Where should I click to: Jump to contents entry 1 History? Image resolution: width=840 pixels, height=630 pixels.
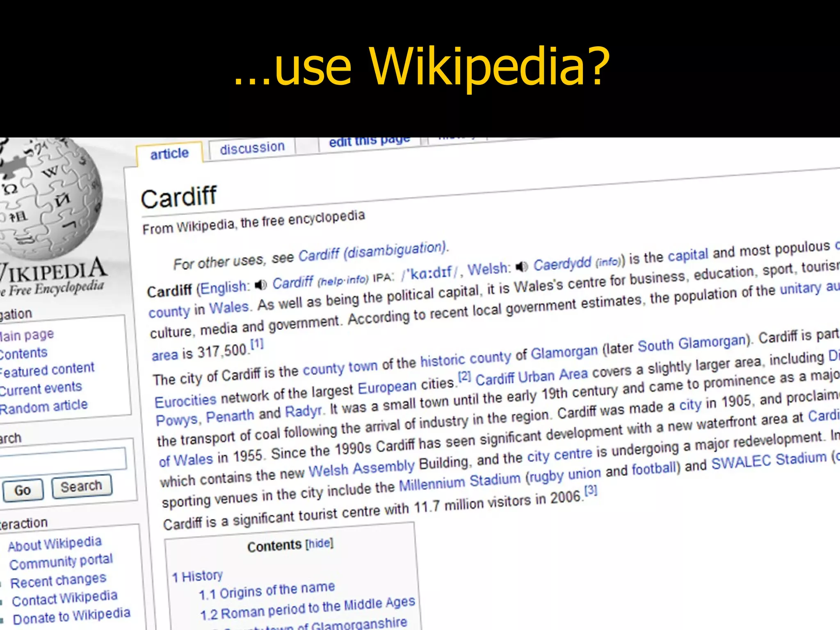(197, 576)
